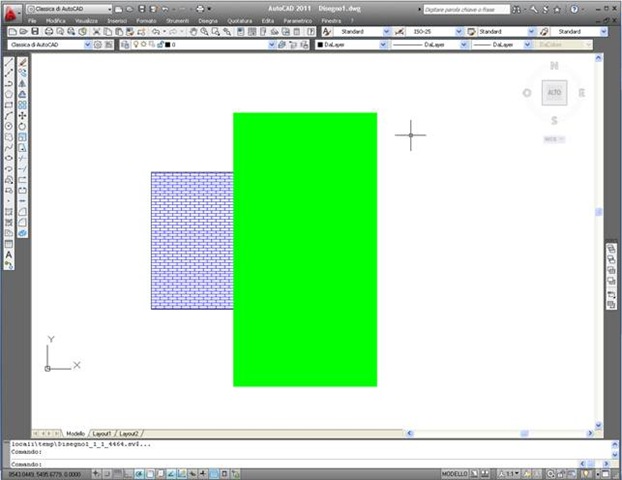
Task: Click the ALTO face on ViewCube
Action: pos(554,92)
